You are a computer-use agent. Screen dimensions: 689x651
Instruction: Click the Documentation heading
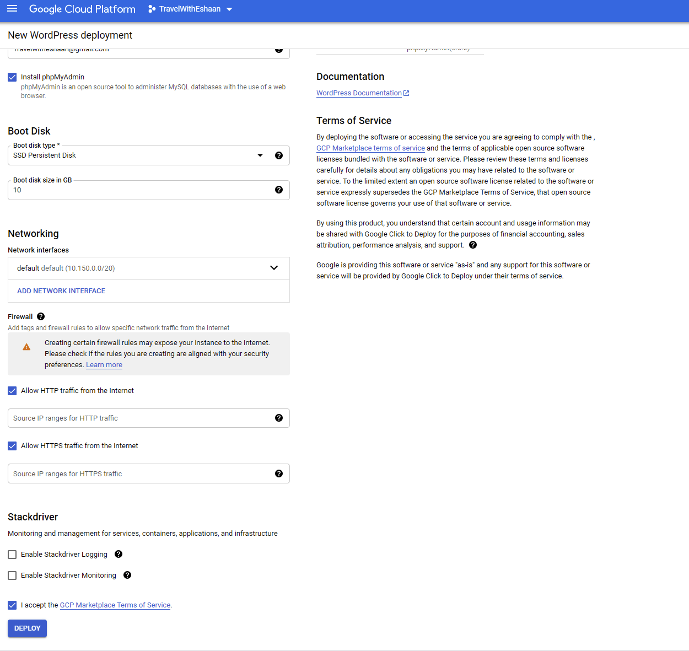coord(350,76)
